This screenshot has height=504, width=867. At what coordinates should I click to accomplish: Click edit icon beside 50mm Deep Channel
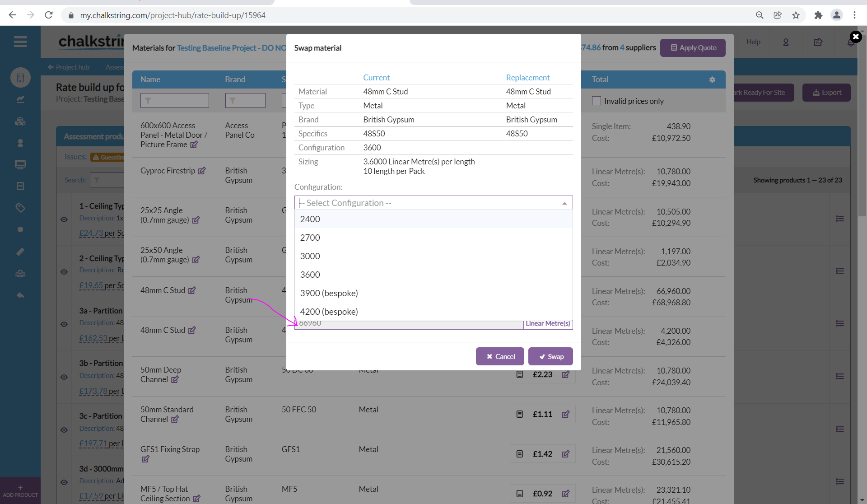[x=175, y=379]
